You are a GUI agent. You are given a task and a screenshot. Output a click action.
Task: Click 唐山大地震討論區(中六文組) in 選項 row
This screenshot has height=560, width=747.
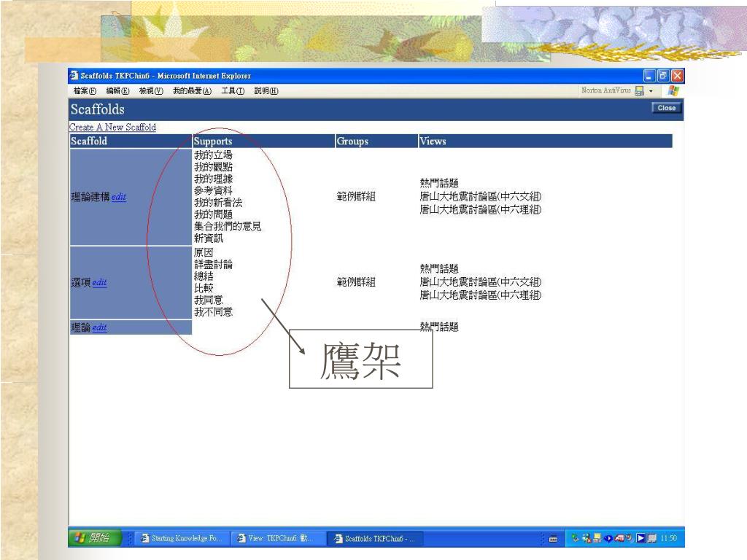point(480,282)
